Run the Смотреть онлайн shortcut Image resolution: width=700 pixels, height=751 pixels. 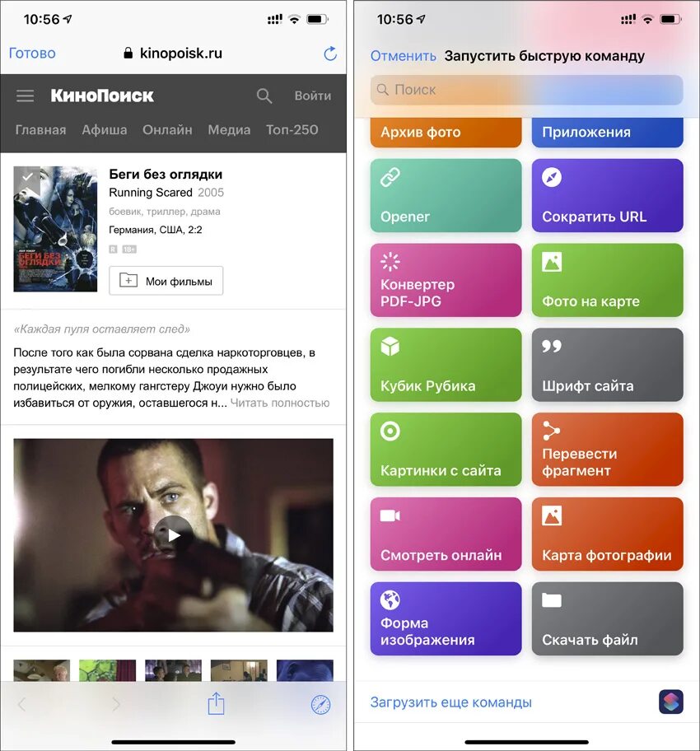pos(446,534)
